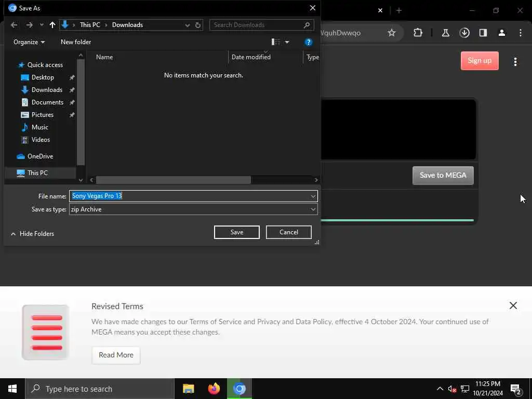Image resolution: width=532 pixels, height=399 pixels.
Task: Open Chrome profile icon
Action: click(502, 33)
